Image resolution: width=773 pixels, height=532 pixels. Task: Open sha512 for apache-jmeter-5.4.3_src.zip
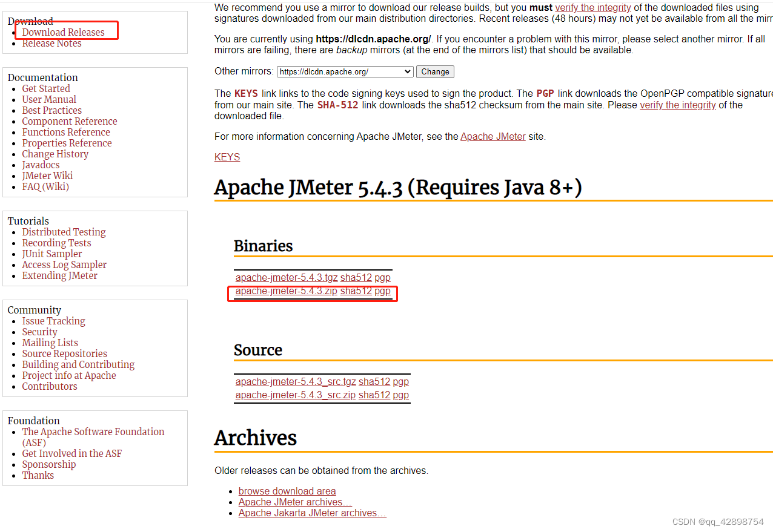click(374, 395)
